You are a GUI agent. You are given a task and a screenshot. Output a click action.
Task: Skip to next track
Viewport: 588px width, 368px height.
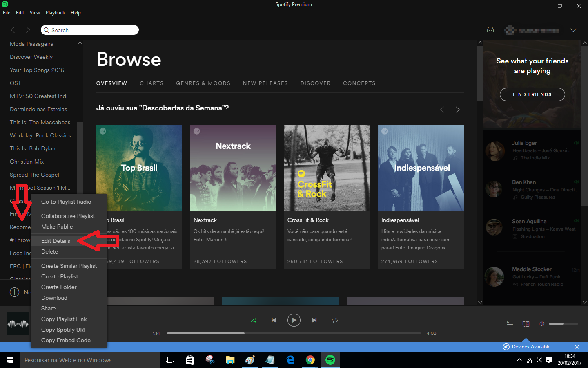314,320
